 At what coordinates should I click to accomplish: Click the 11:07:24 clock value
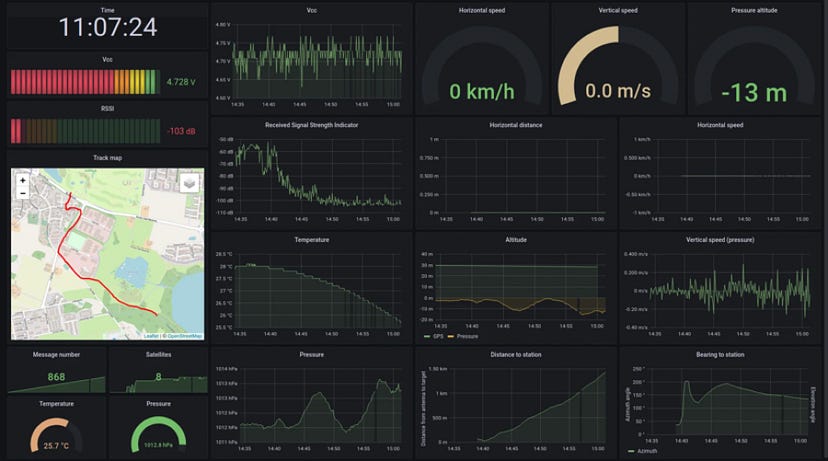click(x=108, y=27)
